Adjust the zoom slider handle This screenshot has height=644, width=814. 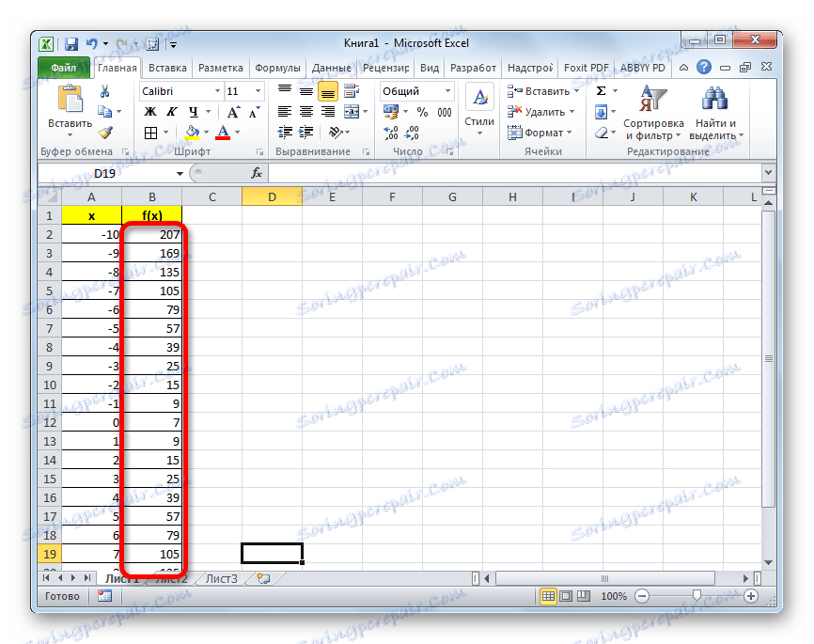point(697,595)
